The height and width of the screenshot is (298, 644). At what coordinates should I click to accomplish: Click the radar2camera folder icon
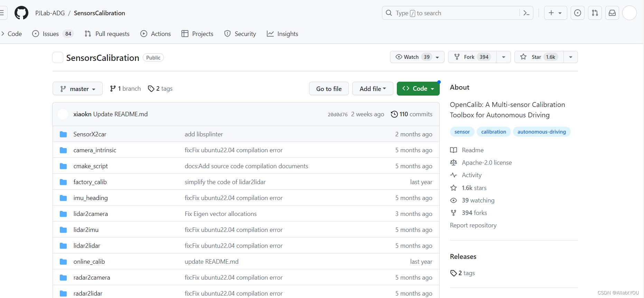click(x=63, y=278)
